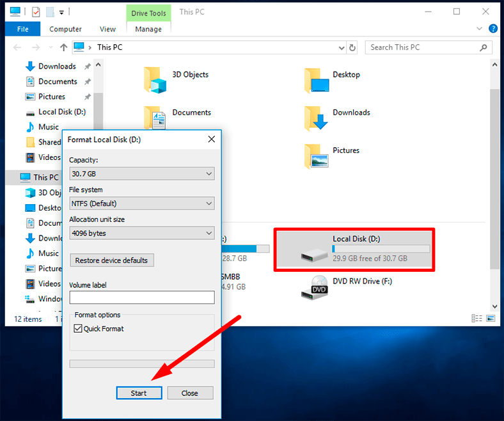
Task: Click the This PC address bar icon
Action: point(79,47)
